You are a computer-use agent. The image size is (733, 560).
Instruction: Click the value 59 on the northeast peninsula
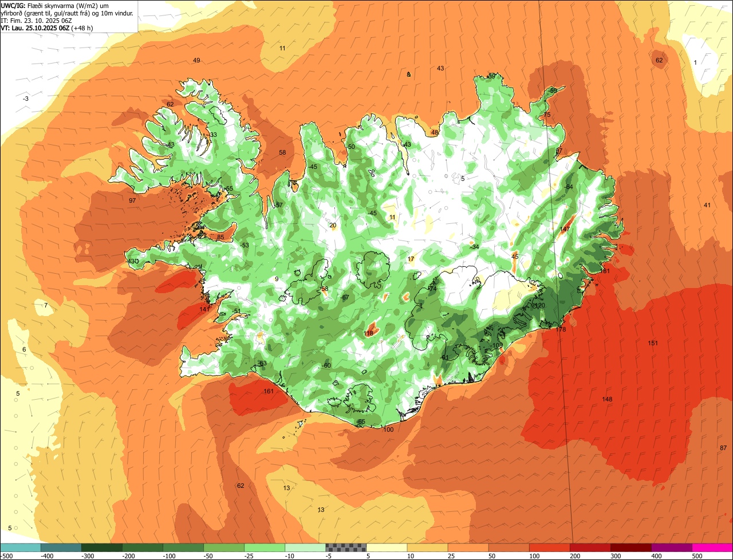tap(553, 90)
